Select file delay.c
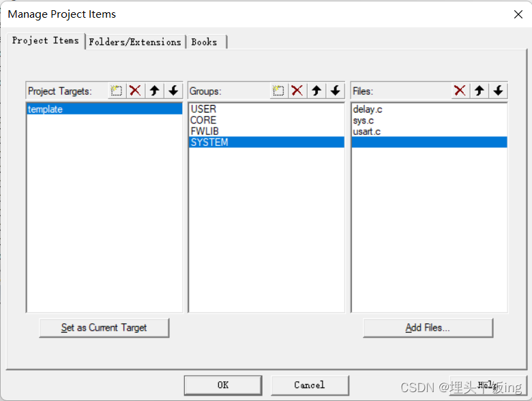 point(429,109)
